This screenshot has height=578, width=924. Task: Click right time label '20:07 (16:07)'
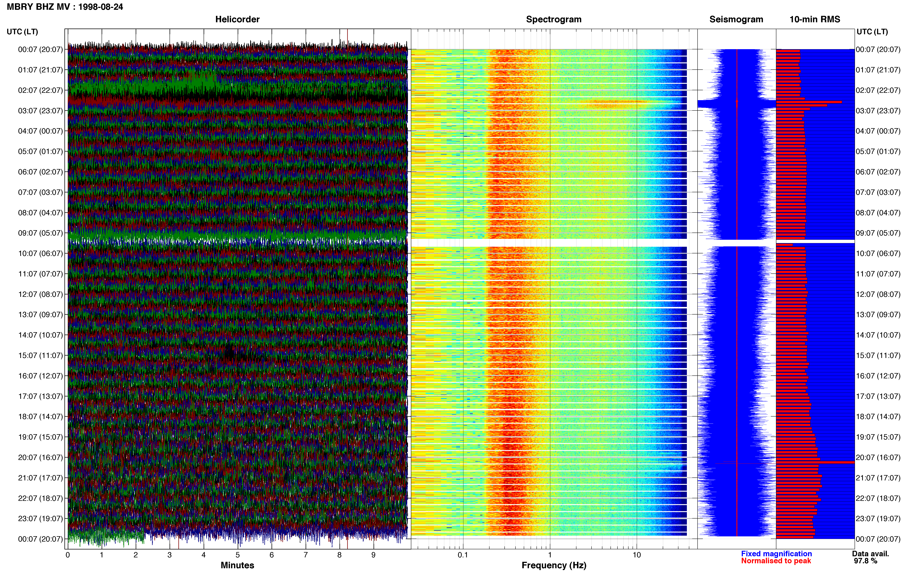click(x=878, y=458)
